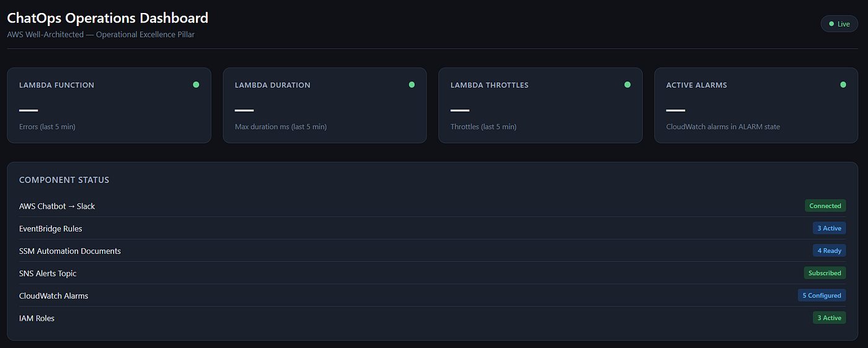Image resolution: width=868 pixels, height=348 pixels.
Task: Click the dash value on Lambda Throttles card
Action: (460, 110)
